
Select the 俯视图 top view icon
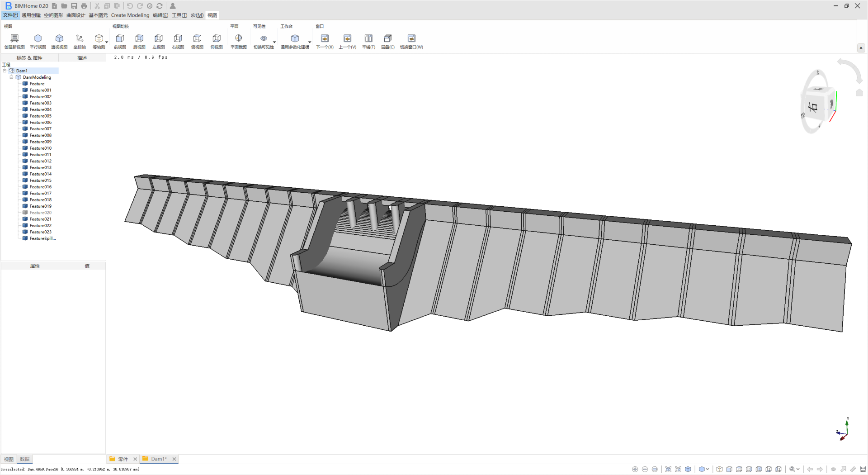pos(197,39)
